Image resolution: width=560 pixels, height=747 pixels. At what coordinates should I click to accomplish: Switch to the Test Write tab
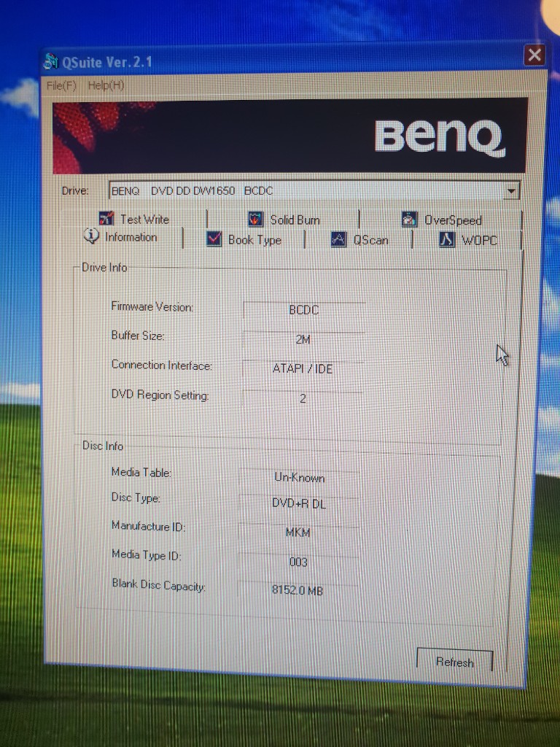pyautogui.click(x=134, y=219)
